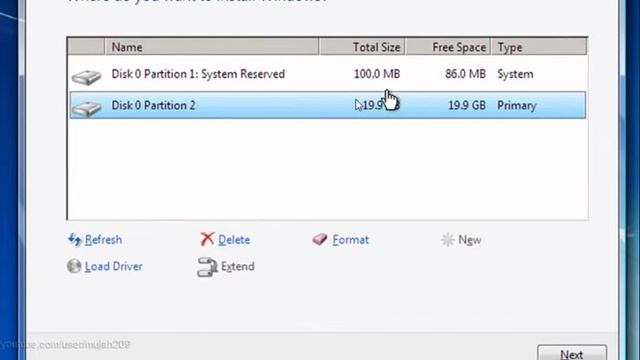Click the '19.9 GB' free space cell
Image resolution: width=640 pixels, height=360 pixels.
[x=467, y=105]
